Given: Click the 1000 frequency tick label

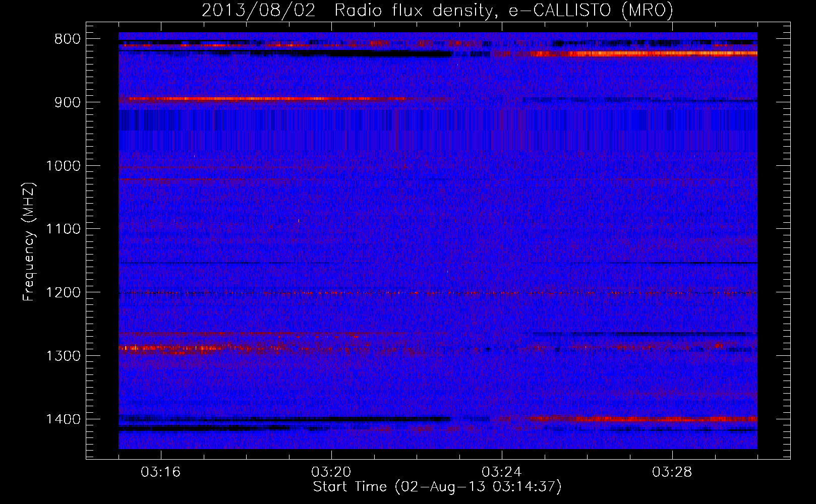Looking at the screenshot, I should [63, 166].
